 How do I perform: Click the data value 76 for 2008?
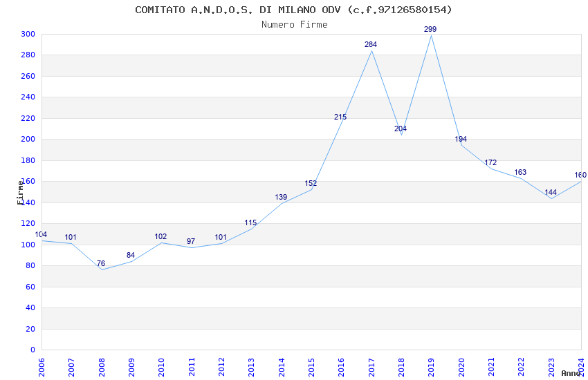point(101,263)
